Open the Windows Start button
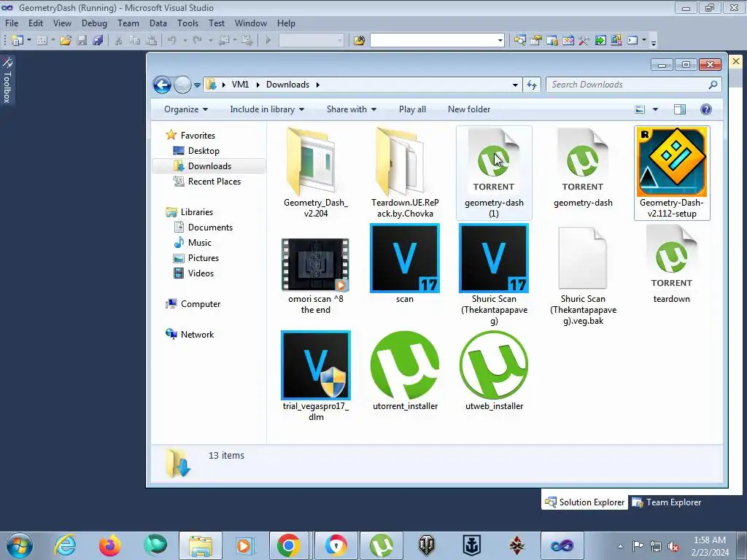747x560 pixels. (20, 545)
